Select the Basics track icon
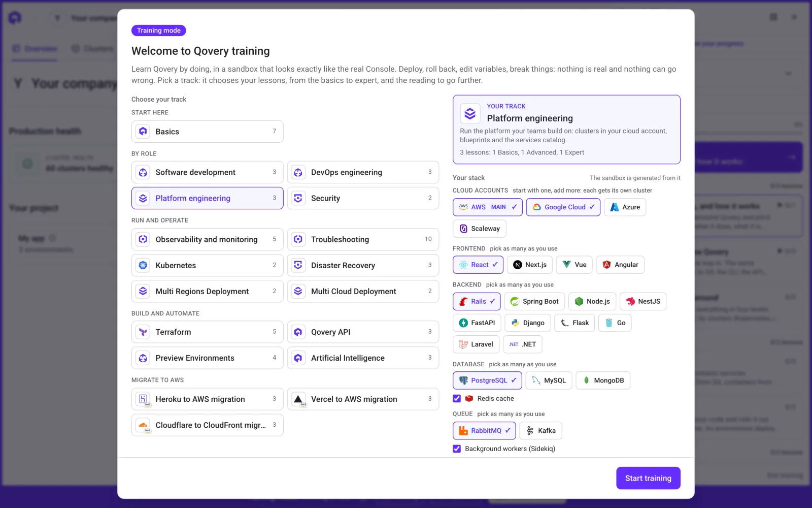This screenshot has height=508, width=812. 143,132
